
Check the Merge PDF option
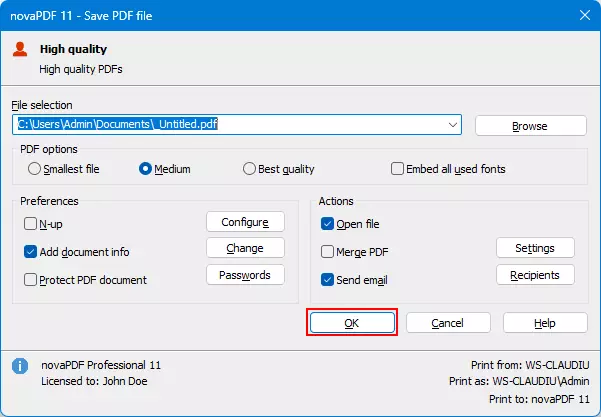[x=328, y=252]
